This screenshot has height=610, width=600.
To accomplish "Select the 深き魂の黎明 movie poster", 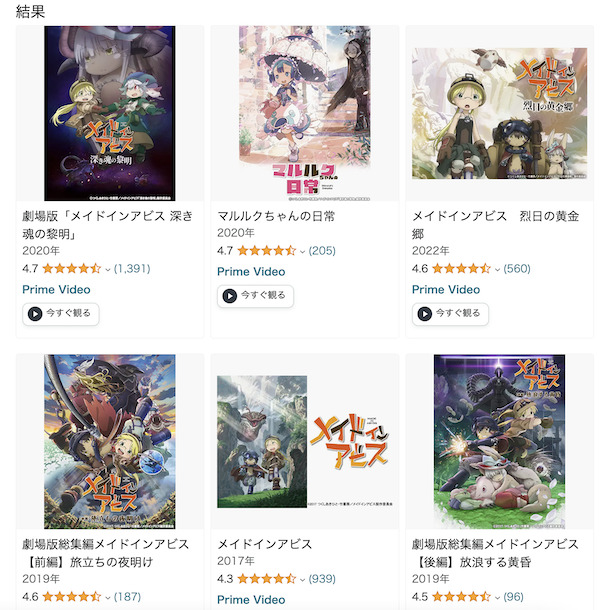I will [x=110, y=113].
